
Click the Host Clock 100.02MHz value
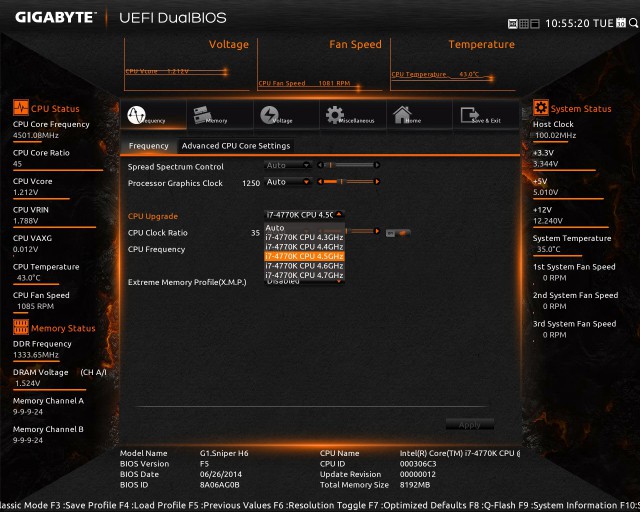click(x=556, y=135)
